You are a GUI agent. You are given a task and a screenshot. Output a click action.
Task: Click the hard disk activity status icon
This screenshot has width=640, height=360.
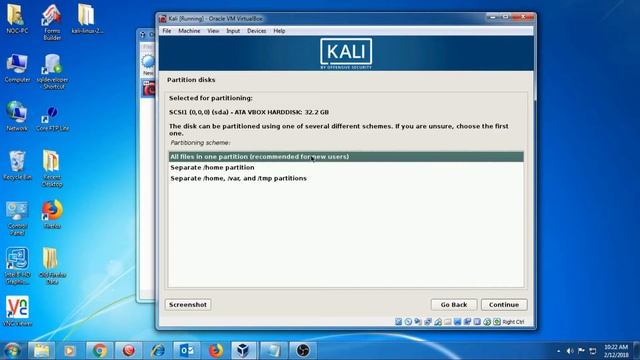pyautogui.click(x=398, y=322)
